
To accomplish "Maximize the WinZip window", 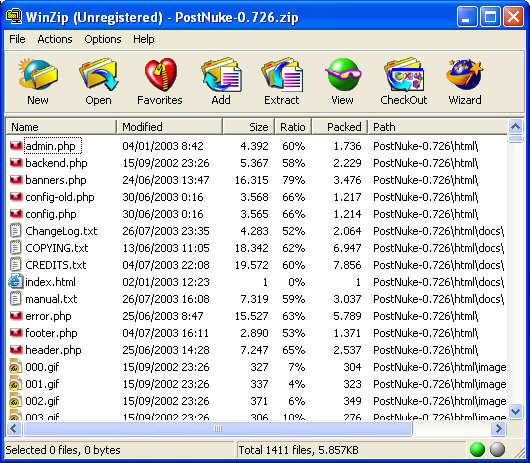I will pos(490,17).
